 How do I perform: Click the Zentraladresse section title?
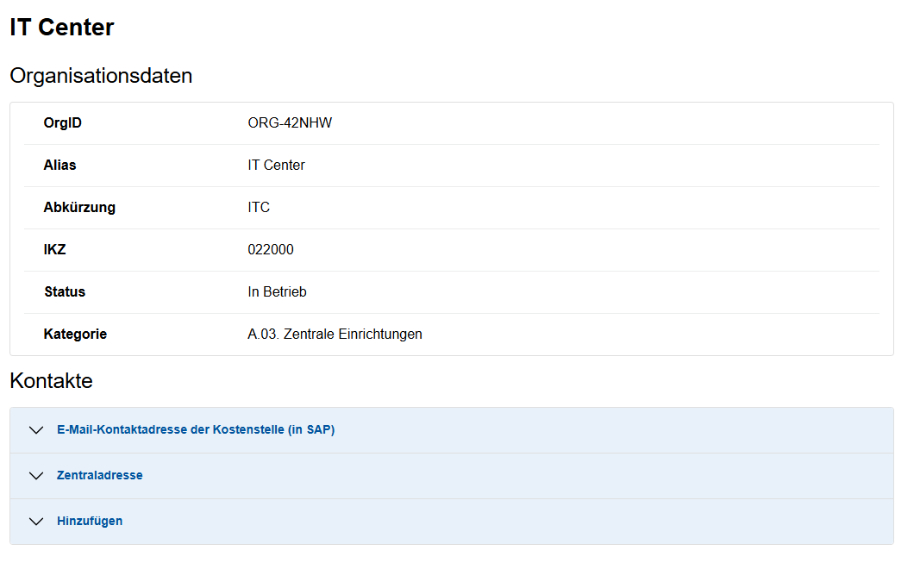pos(99,475)
